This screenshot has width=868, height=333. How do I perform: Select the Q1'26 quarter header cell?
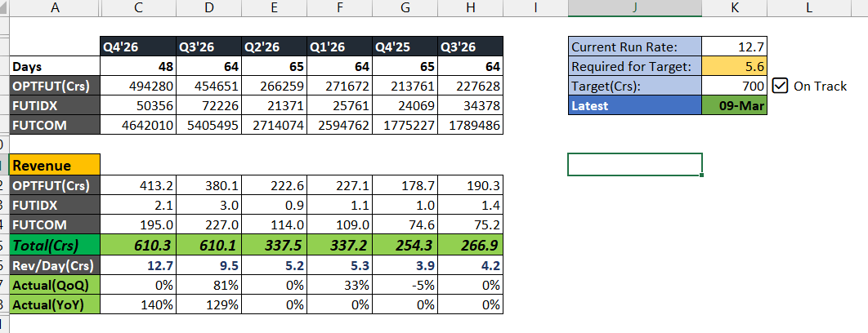coord(337,47)
